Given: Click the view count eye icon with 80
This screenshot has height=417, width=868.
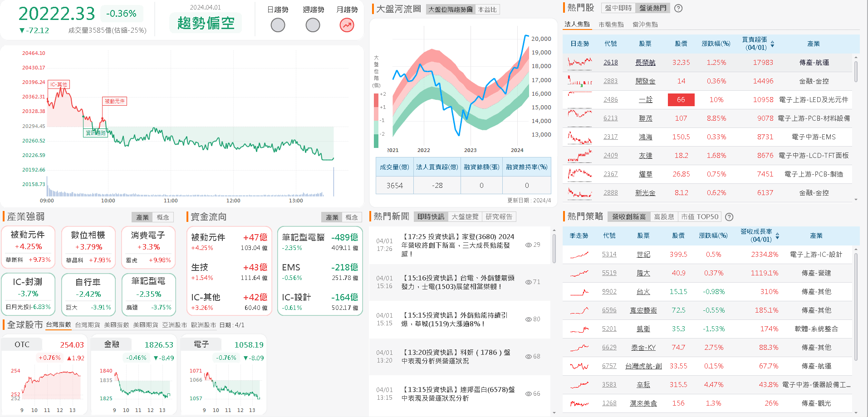Looking at the screenshot, I should pos(528,319).
